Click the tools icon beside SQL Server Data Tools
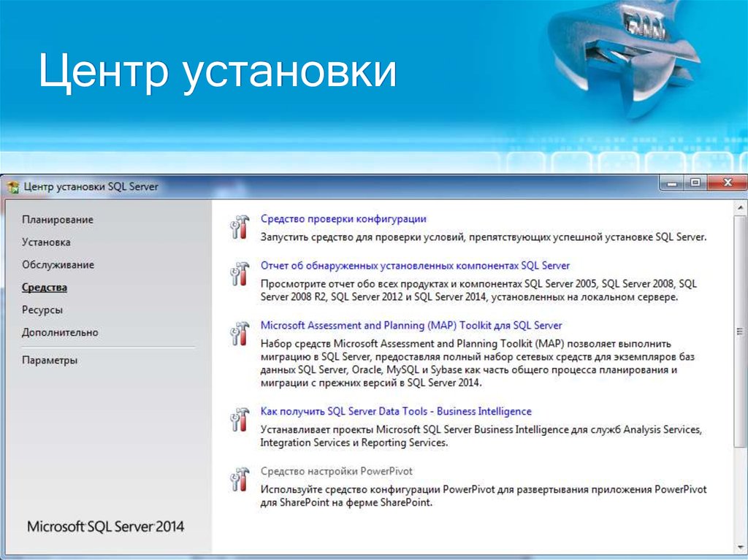This screenshot has height=560, width=748. tap(240, 420)
